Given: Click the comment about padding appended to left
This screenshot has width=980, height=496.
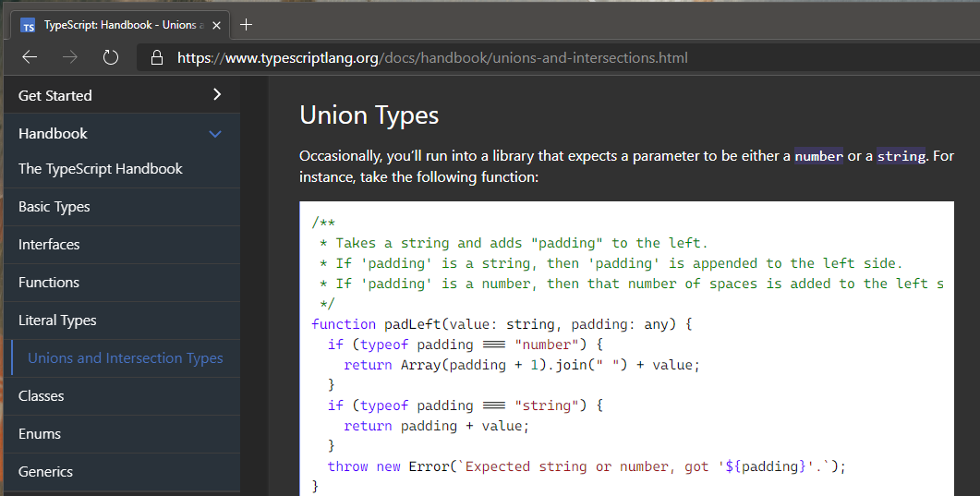Looking at the screenshot, I should coord(611,263).
